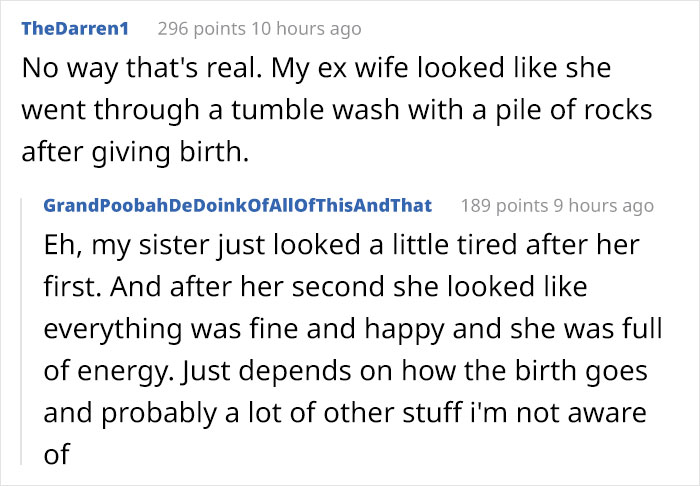Click the line "first. And after her second"
Screen dimensions: 700x486
315,286
